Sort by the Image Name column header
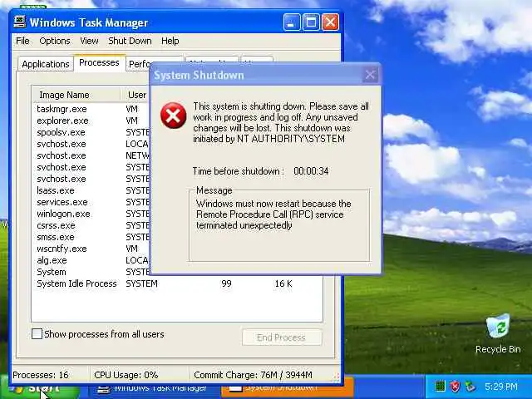 (76, 95)
